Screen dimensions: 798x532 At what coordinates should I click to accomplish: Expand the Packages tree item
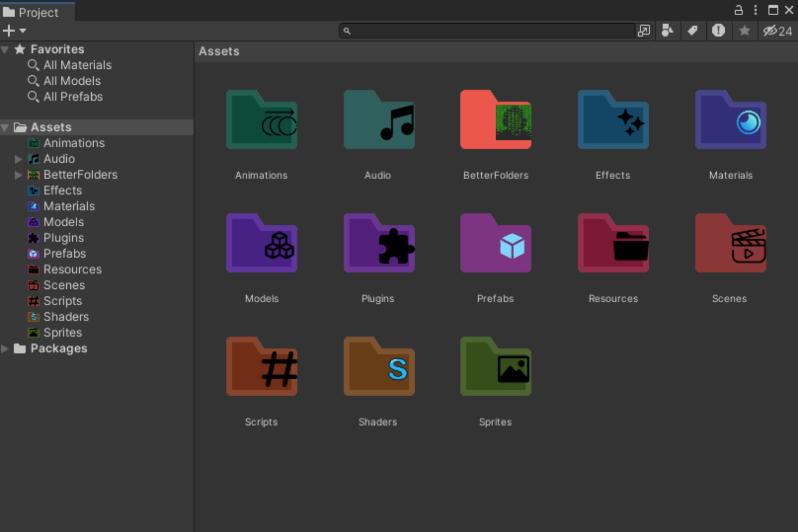pos(5,348)
